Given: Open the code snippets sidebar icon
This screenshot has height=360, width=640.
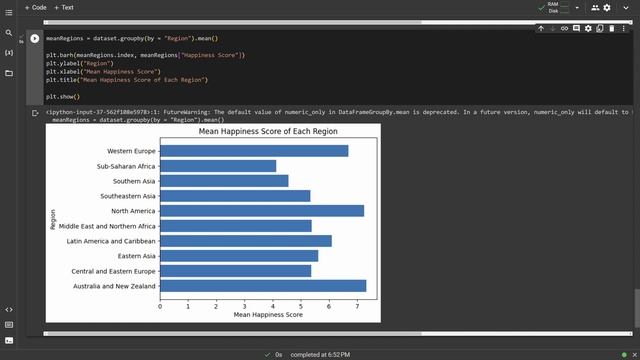Looking at the screenshot, I should point(9,310).
